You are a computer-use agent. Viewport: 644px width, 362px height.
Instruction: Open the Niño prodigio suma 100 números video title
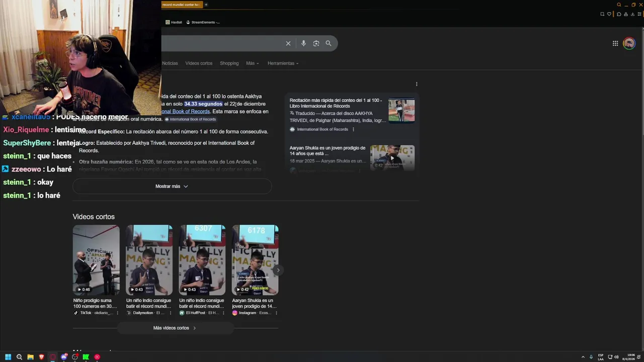click(95, 303)
